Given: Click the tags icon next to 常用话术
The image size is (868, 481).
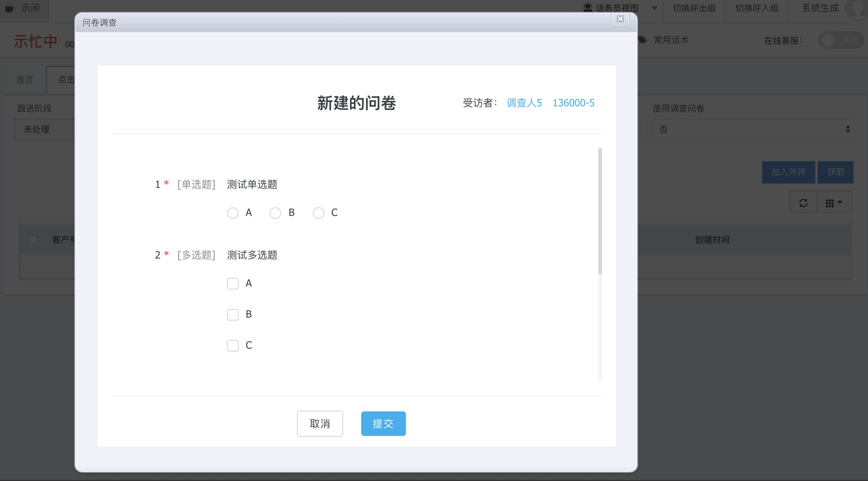Looking at the screenshot, I should point(643,40).
